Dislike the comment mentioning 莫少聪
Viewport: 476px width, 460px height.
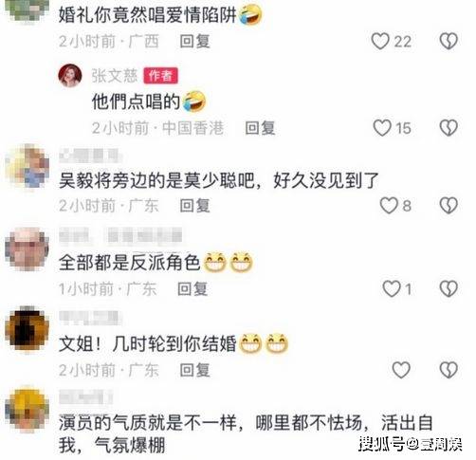click(x=449, y=206)
